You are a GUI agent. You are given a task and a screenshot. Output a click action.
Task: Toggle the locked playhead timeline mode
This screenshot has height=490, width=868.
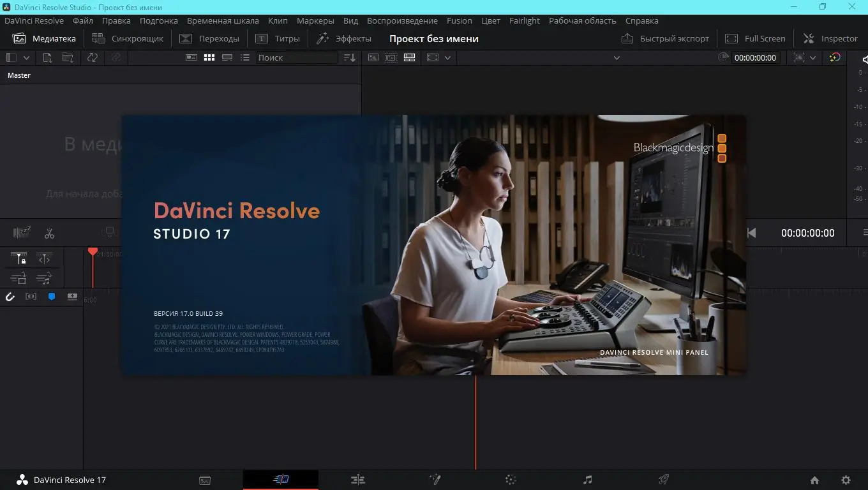coord(19,259)
